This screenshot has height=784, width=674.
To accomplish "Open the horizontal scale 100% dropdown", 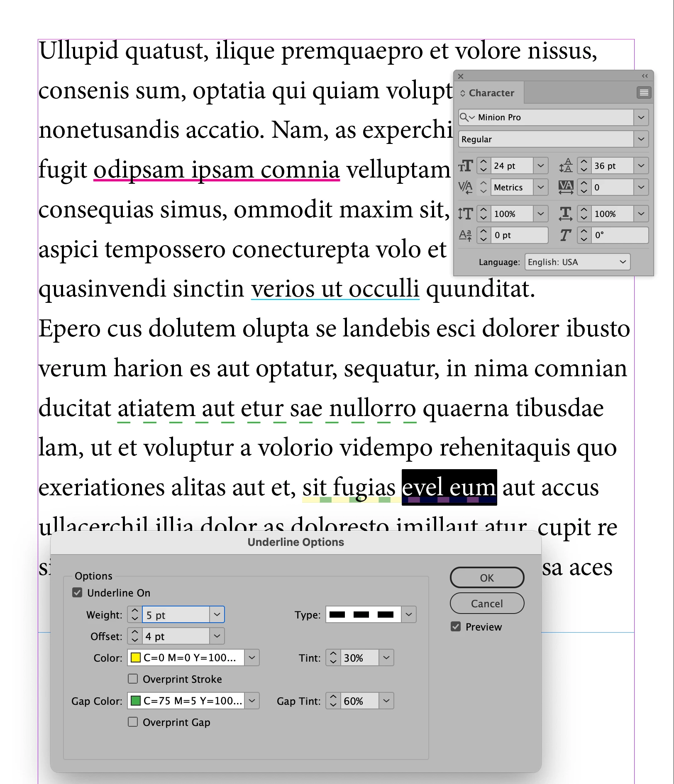I will click(x=641, y=214).
